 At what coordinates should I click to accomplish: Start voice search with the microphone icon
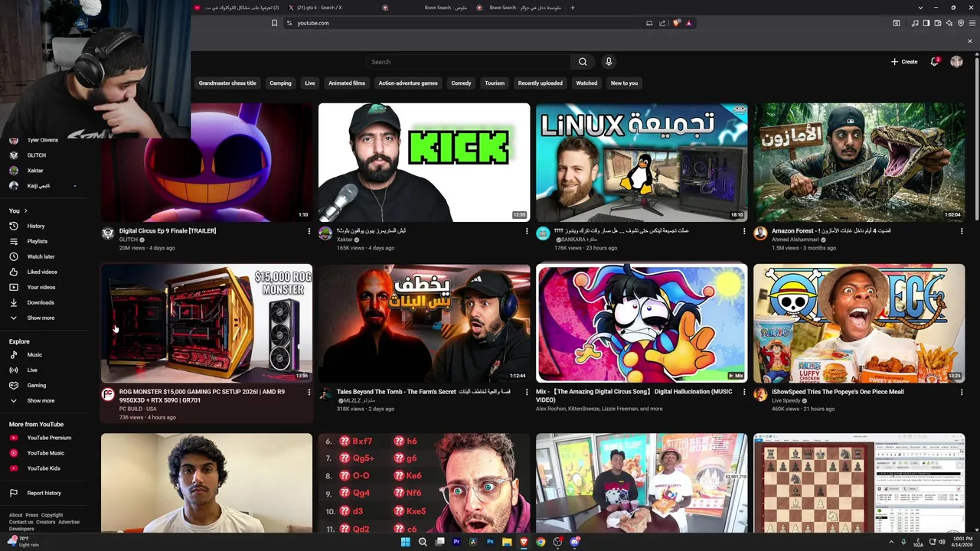click(x=609, y=62)
